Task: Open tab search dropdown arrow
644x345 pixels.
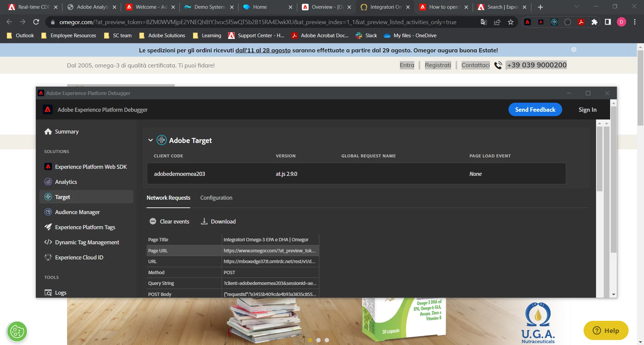Action: pyautogui.click(x=577, y=6)
